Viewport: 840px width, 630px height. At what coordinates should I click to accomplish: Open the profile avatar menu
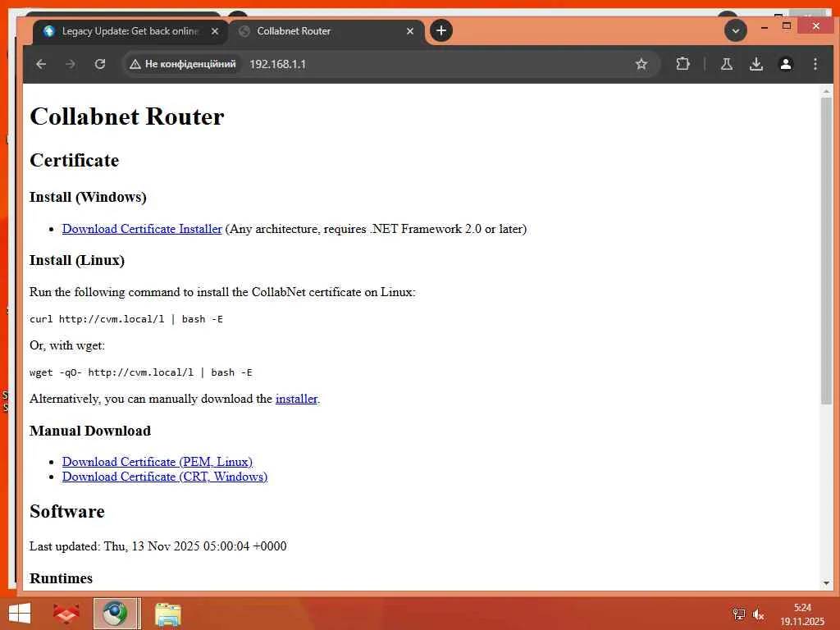(785, 64)
